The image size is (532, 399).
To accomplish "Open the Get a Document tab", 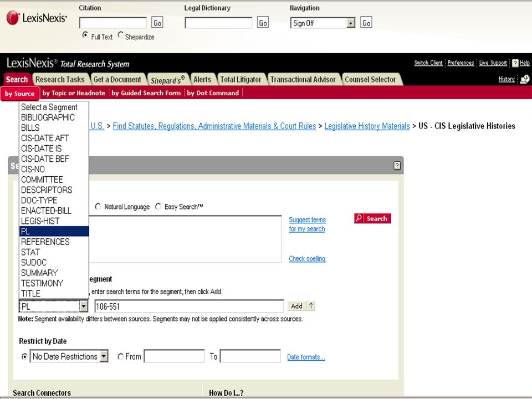I will point(117,79).
